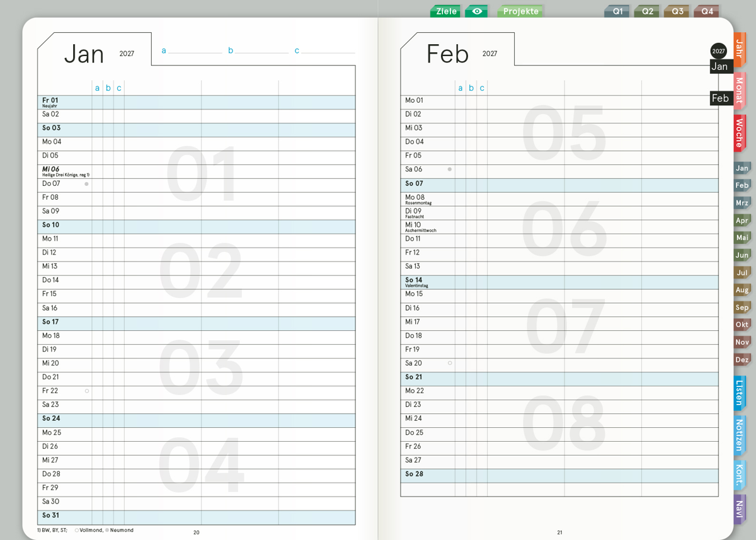
Task: Click the '1) BW, BY, ST;' footnote
Action: point(52,531)
